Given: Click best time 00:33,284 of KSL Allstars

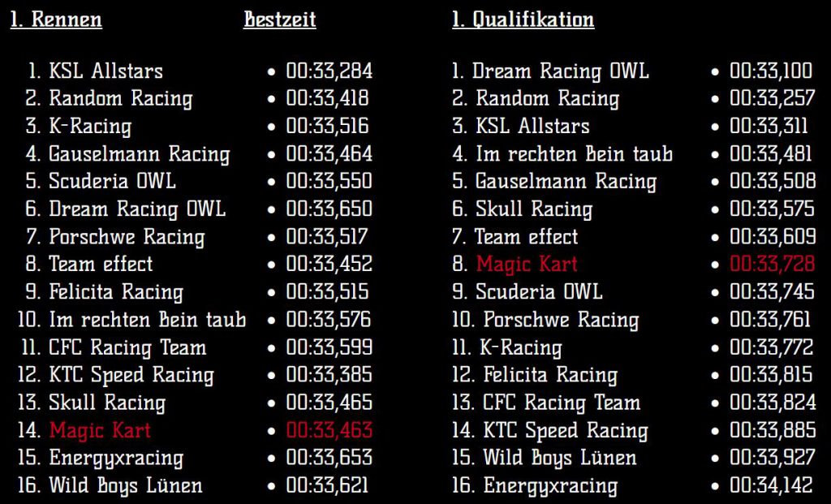Looking at the screenshot, I should pos(329,71).
